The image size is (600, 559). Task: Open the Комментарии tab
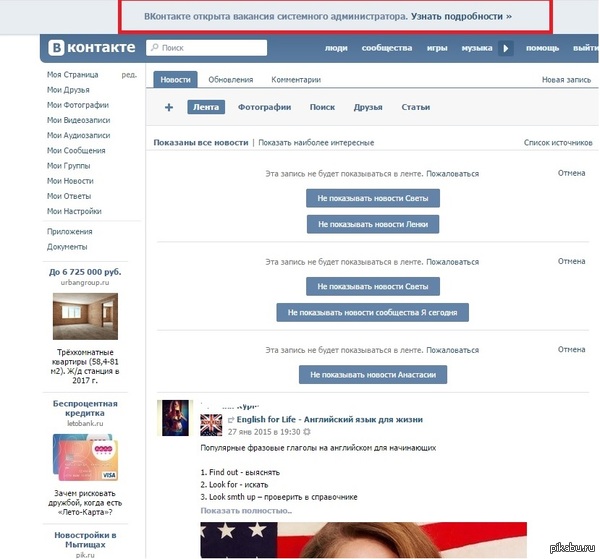(295, 79)
